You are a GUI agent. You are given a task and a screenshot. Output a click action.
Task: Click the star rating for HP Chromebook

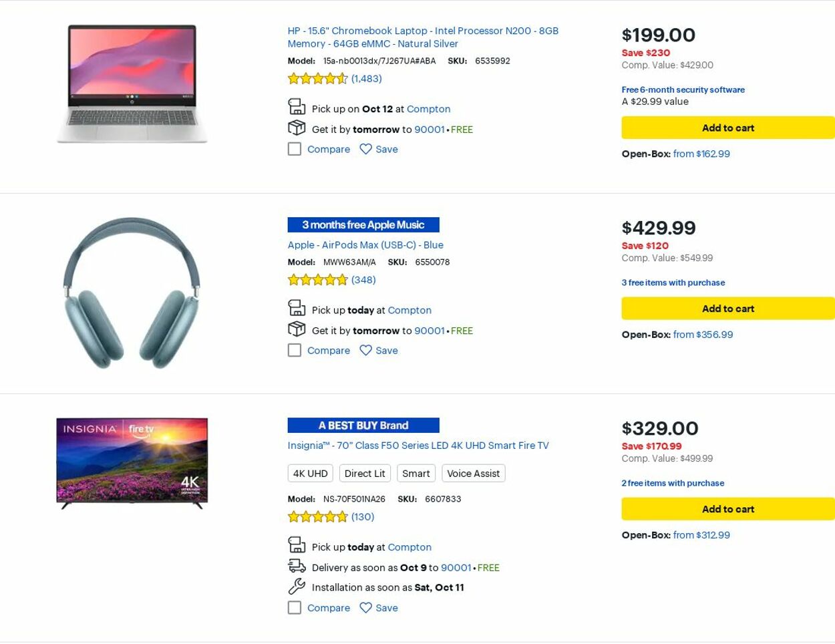point(318,79)
